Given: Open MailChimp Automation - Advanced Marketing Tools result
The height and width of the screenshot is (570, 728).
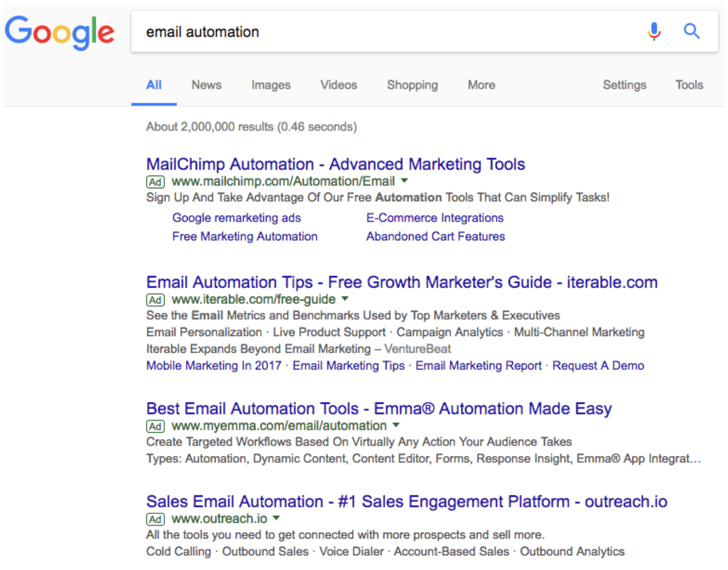Looking at the screenshot, I should click(x=336, y=165).
